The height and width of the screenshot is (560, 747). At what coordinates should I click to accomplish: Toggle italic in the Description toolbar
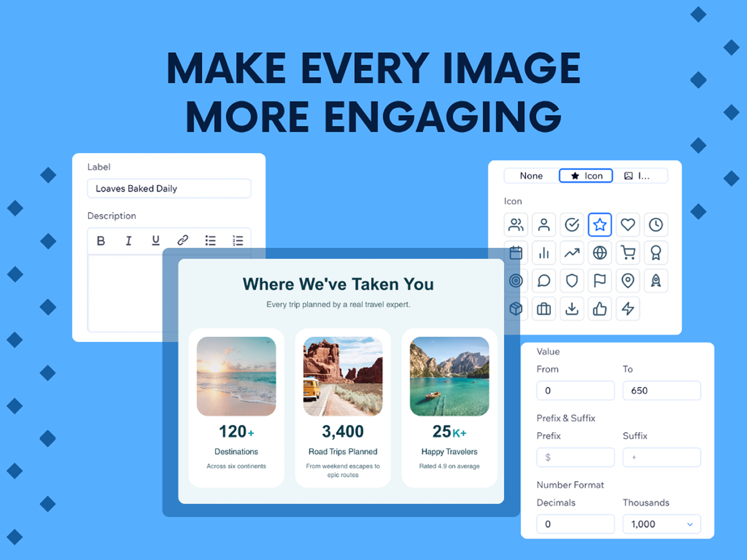tap(129, 241)
